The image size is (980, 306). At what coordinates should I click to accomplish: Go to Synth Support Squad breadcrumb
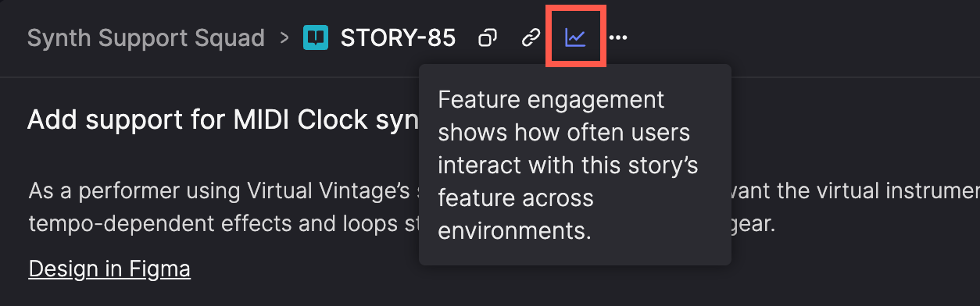coord(146,37)
